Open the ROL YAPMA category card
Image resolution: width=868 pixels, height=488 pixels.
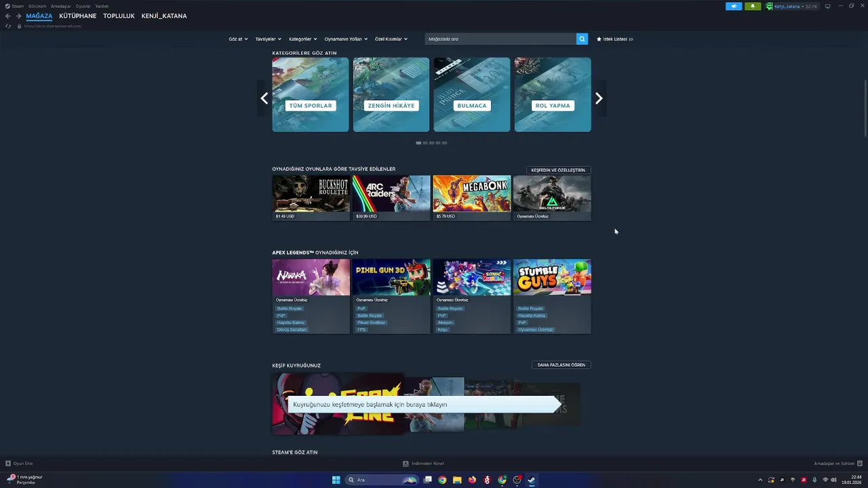(553, 94)
